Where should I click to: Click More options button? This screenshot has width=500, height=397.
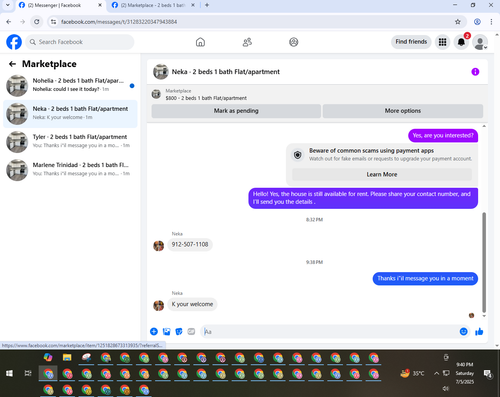click(403, 111)
